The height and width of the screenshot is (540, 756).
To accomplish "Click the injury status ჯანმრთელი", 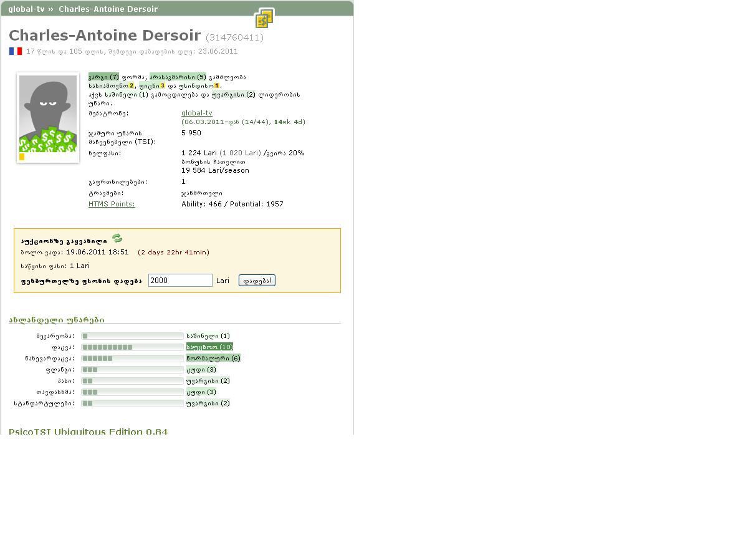I will tap(202, 193).
